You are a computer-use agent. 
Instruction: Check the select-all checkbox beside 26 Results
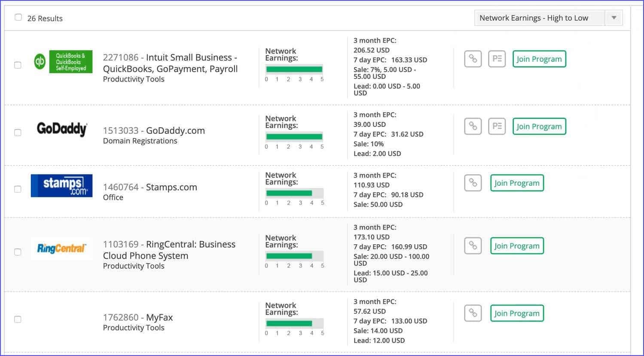[18, 17]
